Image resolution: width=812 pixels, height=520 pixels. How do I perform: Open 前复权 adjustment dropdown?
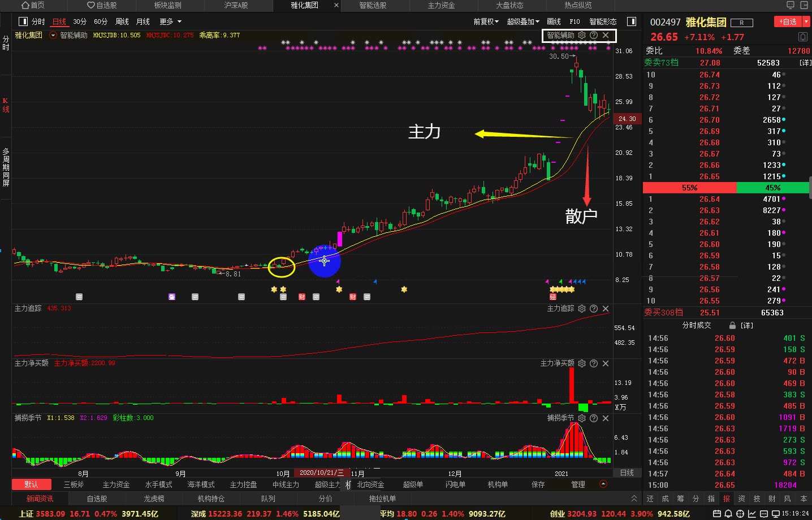click(486, 21)
